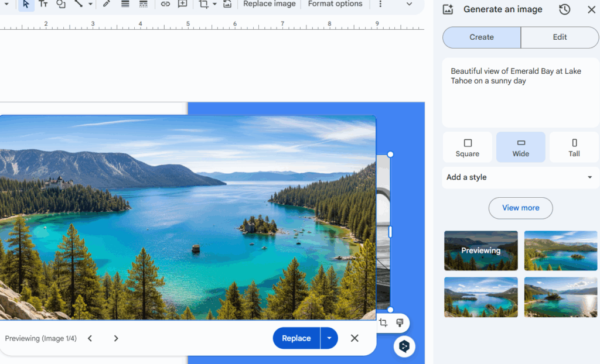Select the Shape tool

click(61, 4)
